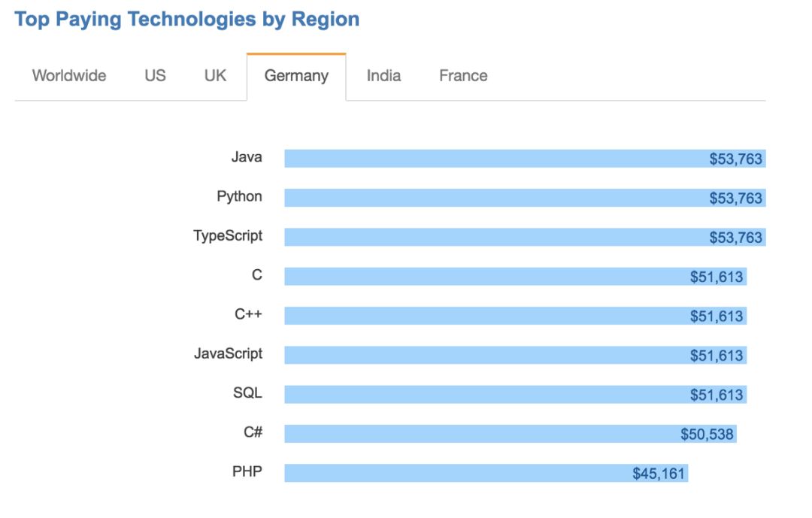
Task: Switch to the India tab
Action: (x=383, y=76)
